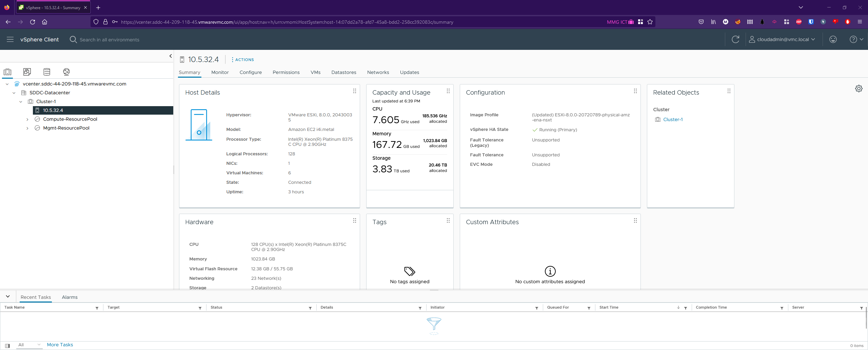Filter the Task Name column

[97, 308]
